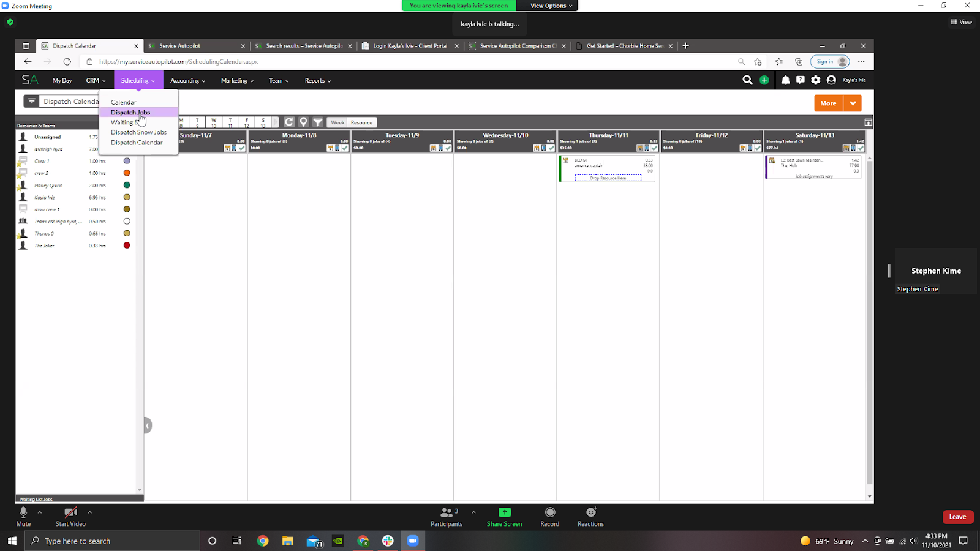The height and width of the screenshot is (551, 980).
Task: Open the notifications bell icon
Action: [x=785, y=80]
